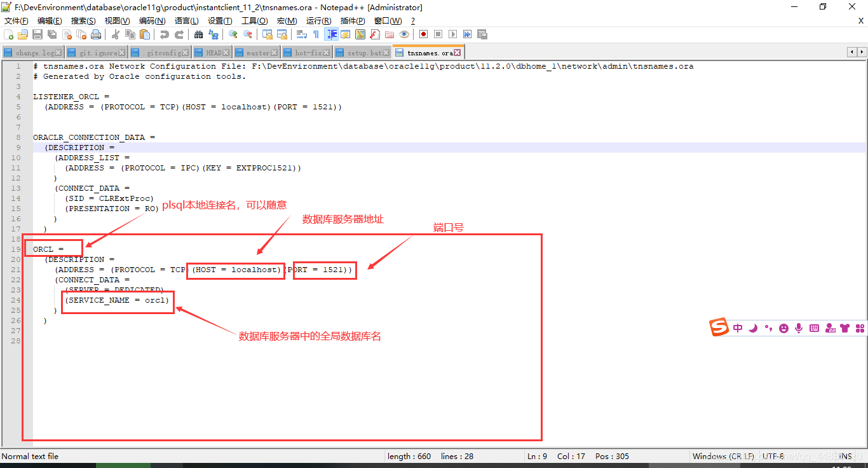
Task: Open the Function List toolbar icon
Action: tap(374, 34)
